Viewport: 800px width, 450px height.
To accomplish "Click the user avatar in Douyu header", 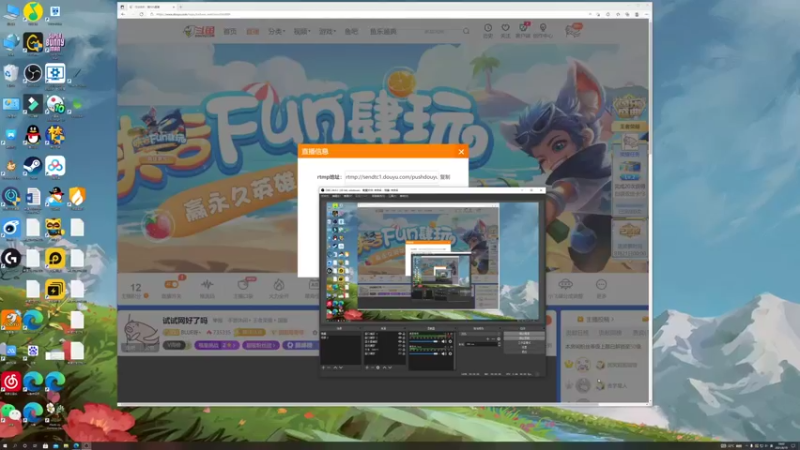I will [573, 30].
